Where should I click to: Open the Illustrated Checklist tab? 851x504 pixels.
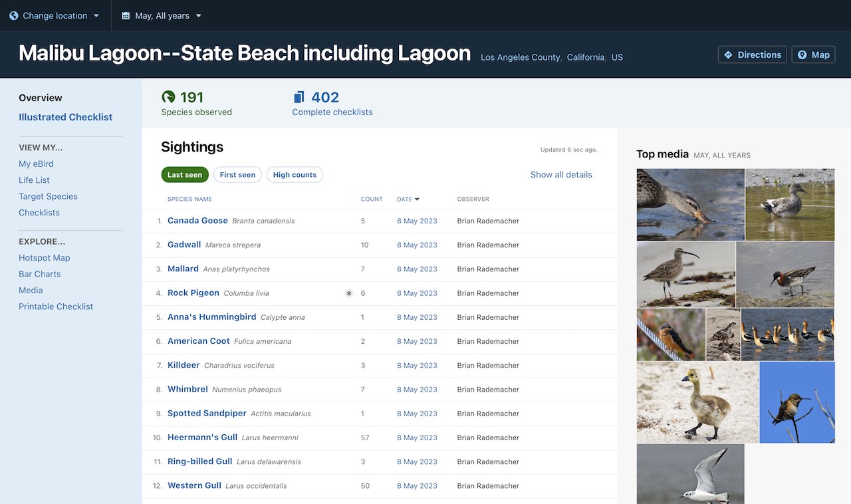[65, 117]
